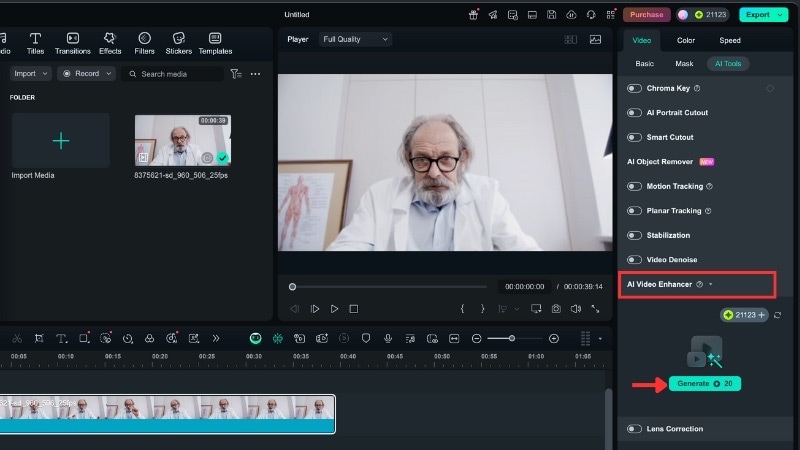
Task: Select the AI Tools sub-tab
Action: point(728,64)
